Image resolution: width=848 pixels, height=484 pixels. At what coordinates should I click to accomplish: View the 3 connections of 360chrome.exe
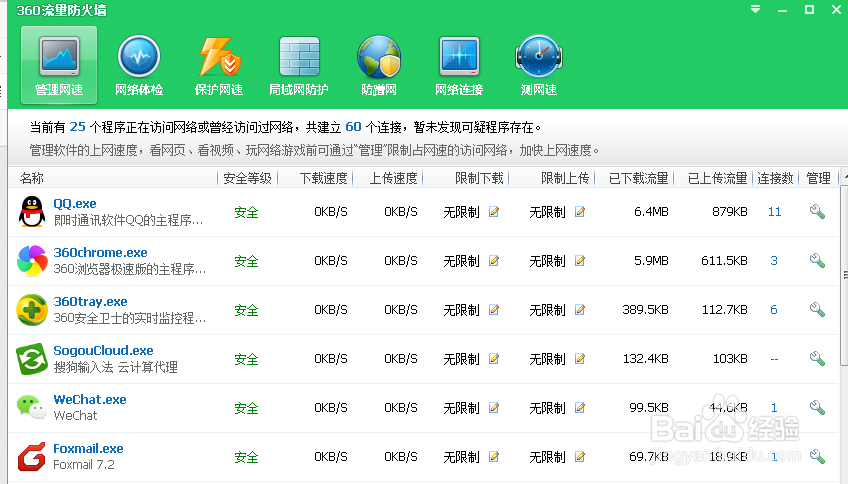(774, 261)
